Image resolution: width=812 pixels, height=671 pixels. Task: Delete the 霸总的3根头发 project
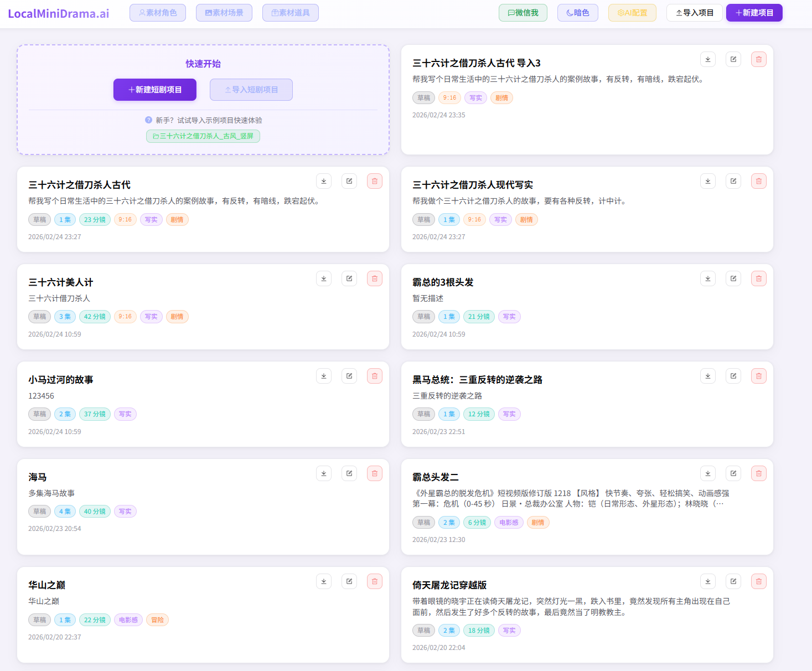click(x=759, y=278)
